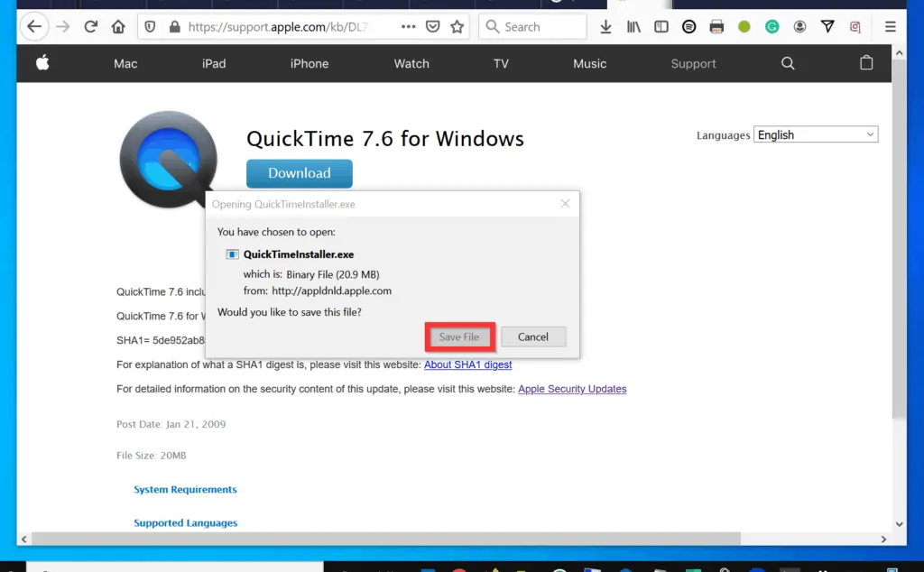Open the Library bookshelf icon
The width and height of the screenshot is (924, 572).
(x=633, y=26)
